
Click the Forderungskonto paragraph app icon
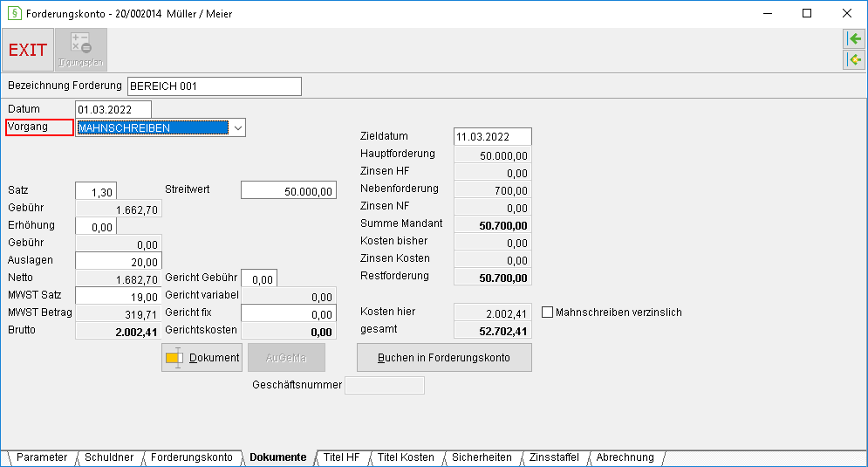tap(14, 13)
